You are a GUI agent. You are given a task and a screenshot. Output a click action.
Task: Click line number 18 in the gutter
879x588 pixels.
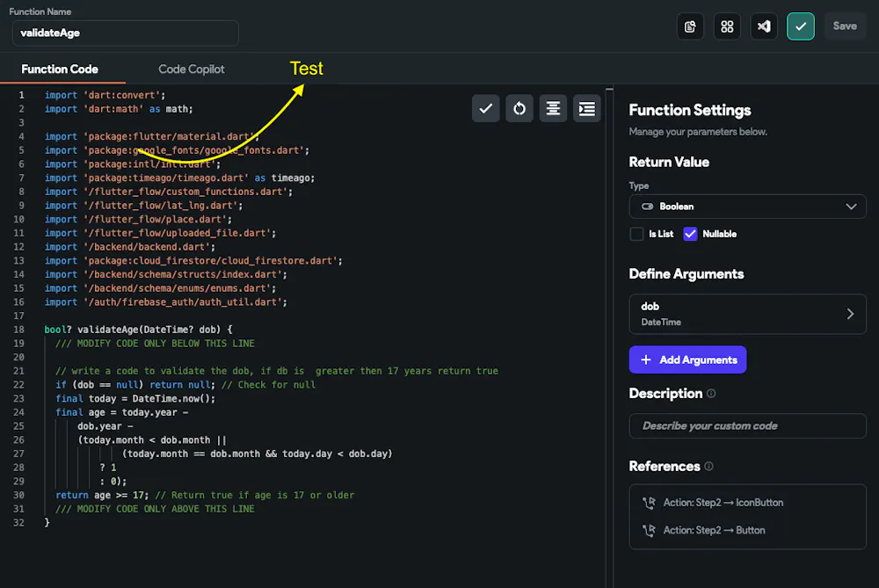pos(18,330)
